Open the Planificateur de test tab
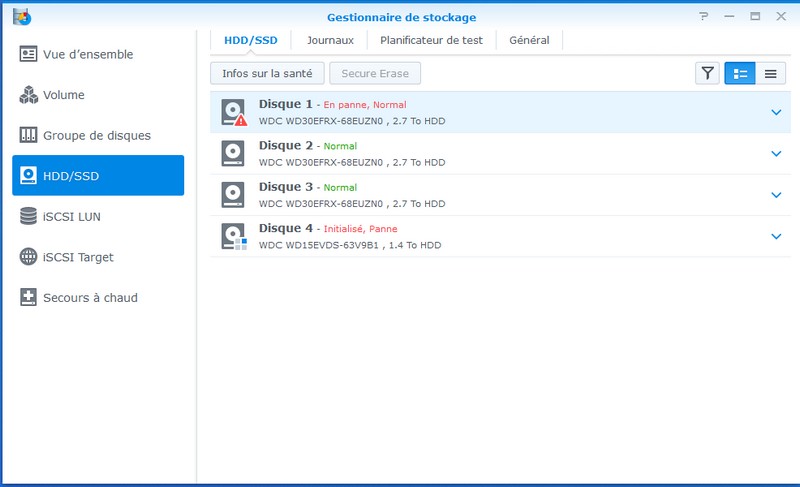 coord(431,40)
